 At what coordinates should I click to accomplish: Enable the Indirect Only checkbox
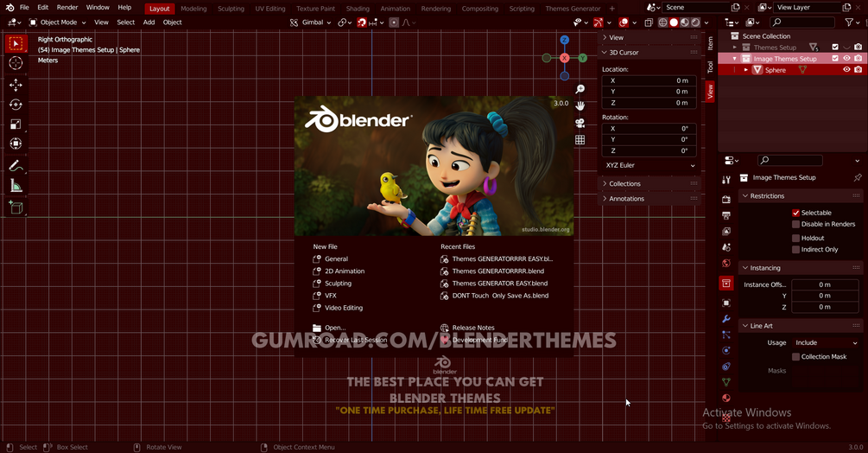pyautogui.click(x=795, y=250)
